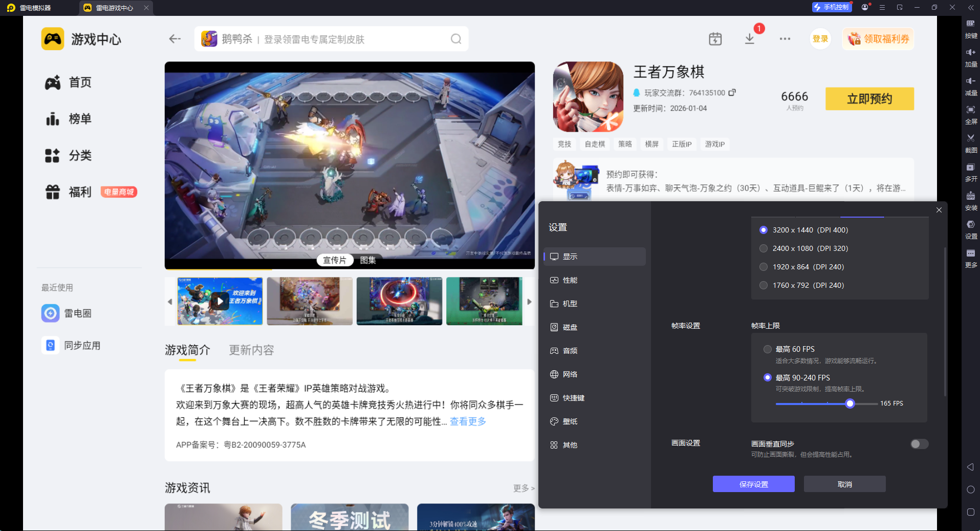980x531 pixels.
Task: Click the 王者万象棋 game icon
Action: [589, 97]
